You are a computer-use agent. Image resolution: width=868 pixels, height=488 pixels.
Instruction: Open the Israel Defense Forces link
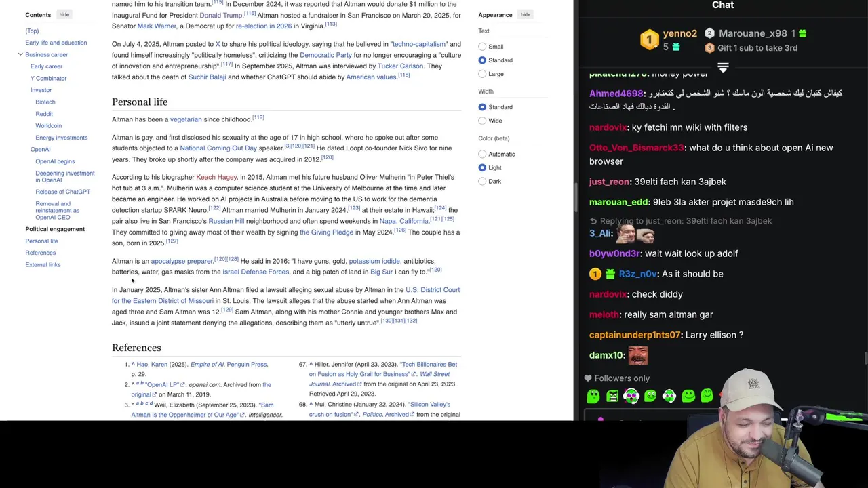tap(256, 272)
